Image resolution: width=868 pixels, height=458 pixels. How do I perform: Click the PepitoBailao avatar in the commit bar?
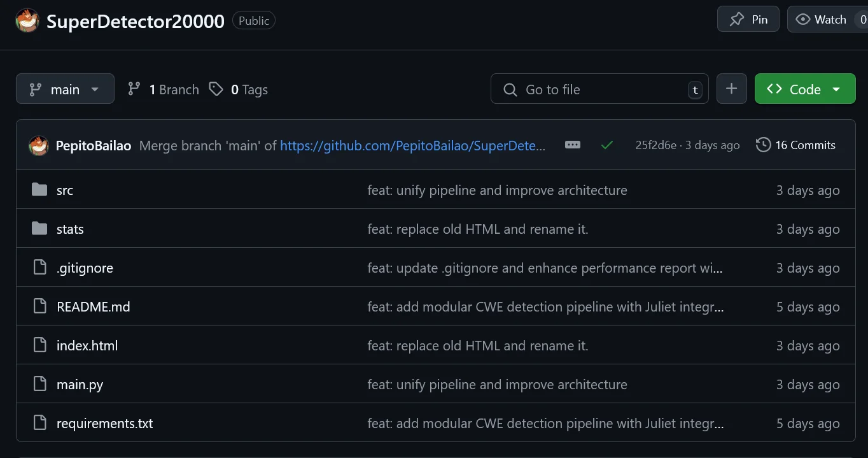(x=39, y=145)
